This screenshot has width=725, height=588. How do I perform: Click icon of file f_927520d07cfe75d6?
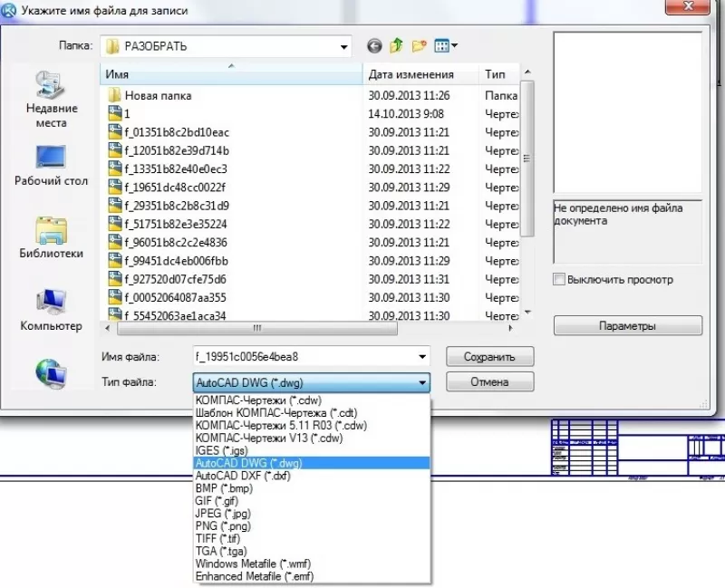point(115,279)
